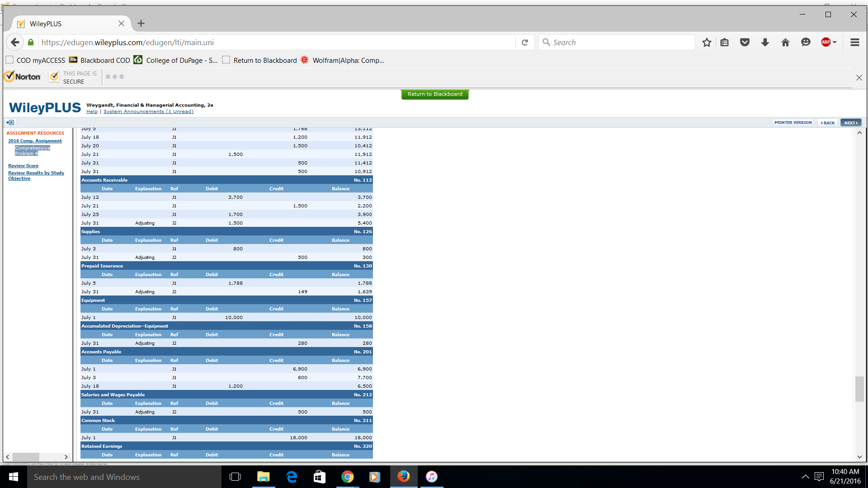Open System Announcements link
The width and height of the screenshot is (868, 488).
tap(148, 112)
